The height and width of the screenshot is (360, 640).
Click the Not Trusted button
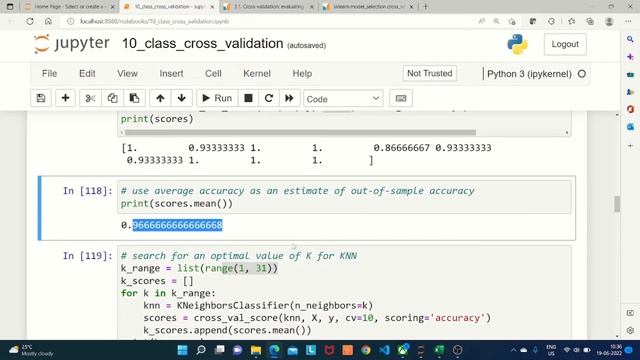coord(429,73)
